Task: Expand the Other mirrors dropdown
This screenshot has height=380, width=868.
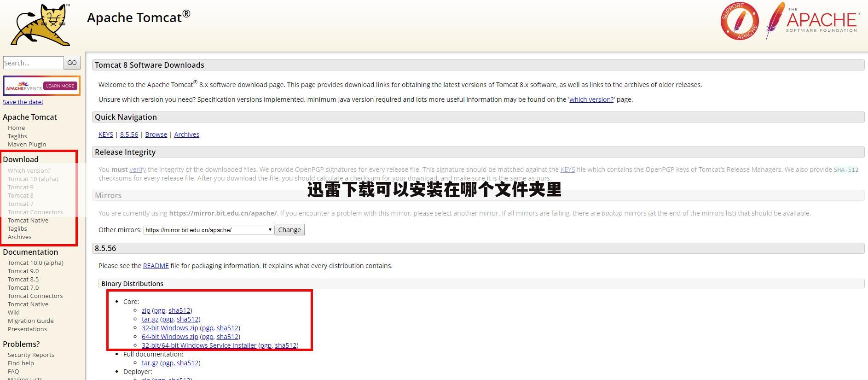Action: pyautogui.click(x=209, y=230)
